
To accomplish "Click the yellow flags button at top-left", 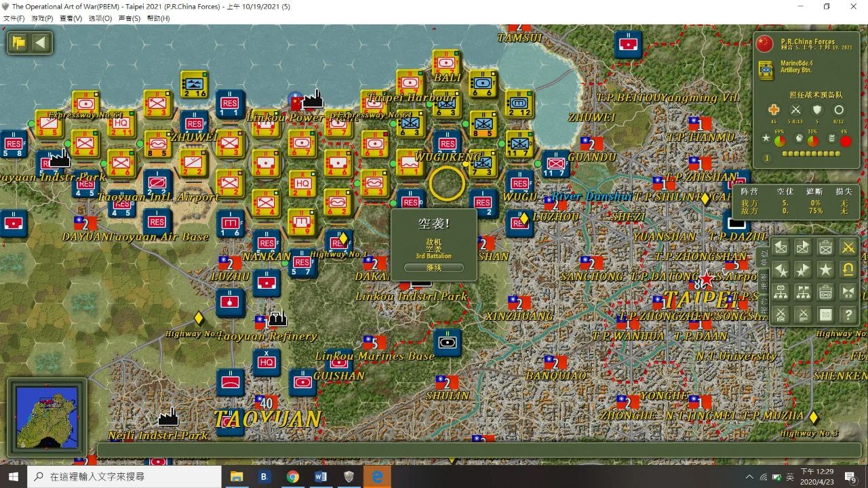I will (19, 43).
